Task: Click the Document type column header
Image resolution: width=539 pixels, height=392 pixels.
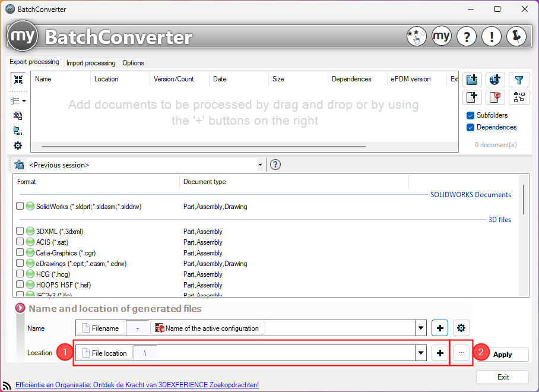Action: coord(294,182)
